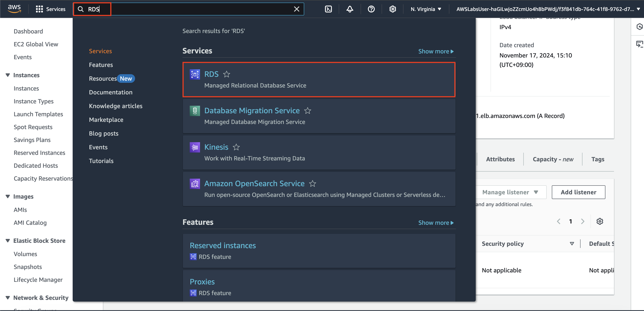Image resolution: width=644 pixels, height=311 pixels.
Task: Open Lifecycle Manager in sidebar
Action: tap(38, 280)
